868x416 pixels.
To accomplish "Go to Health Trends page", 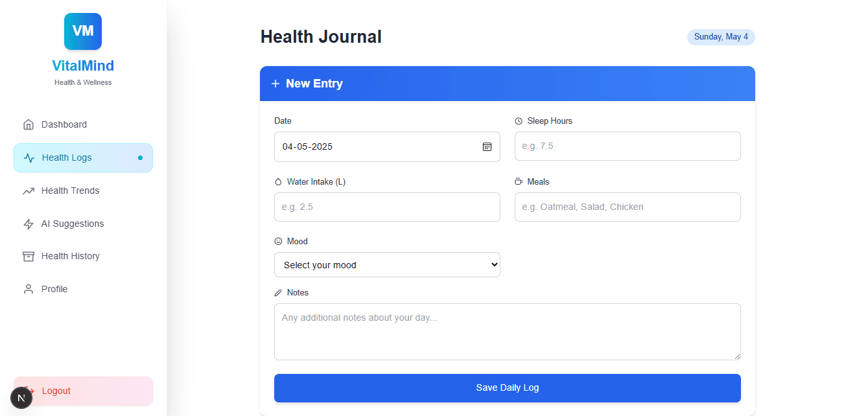I will tap(70, 191).
